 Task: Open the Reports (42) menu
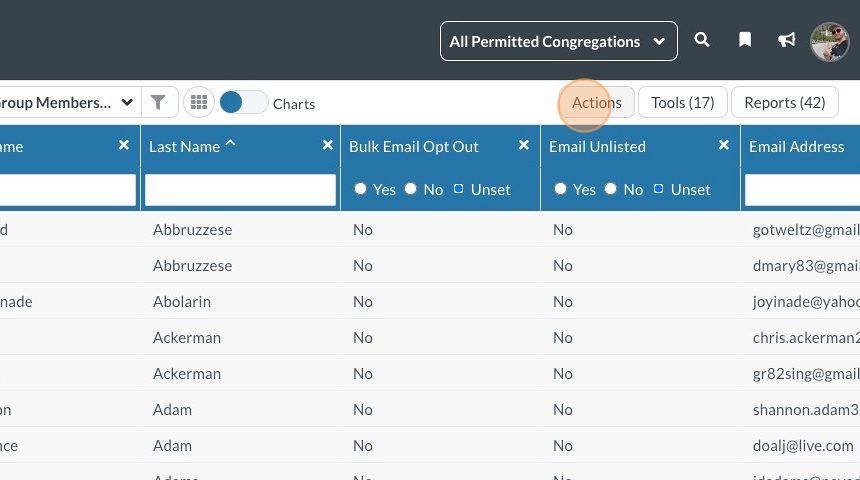point(784,102)
